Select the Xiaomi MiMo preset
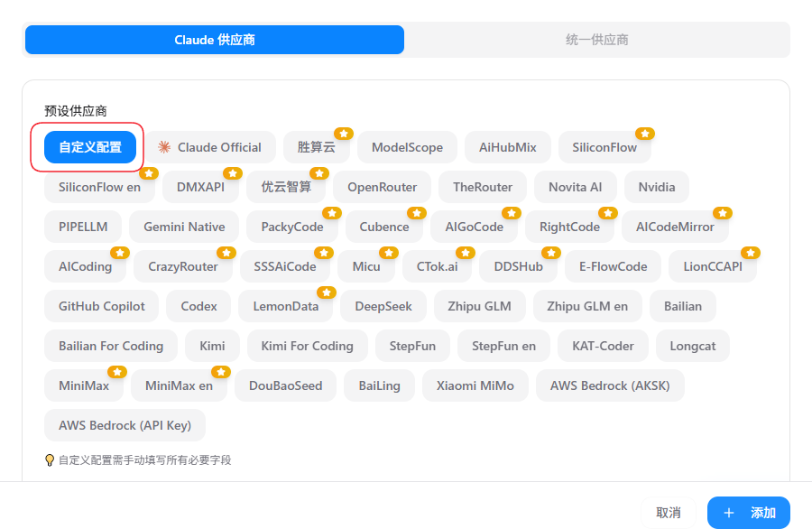812x529 pixels. point(475,385)
